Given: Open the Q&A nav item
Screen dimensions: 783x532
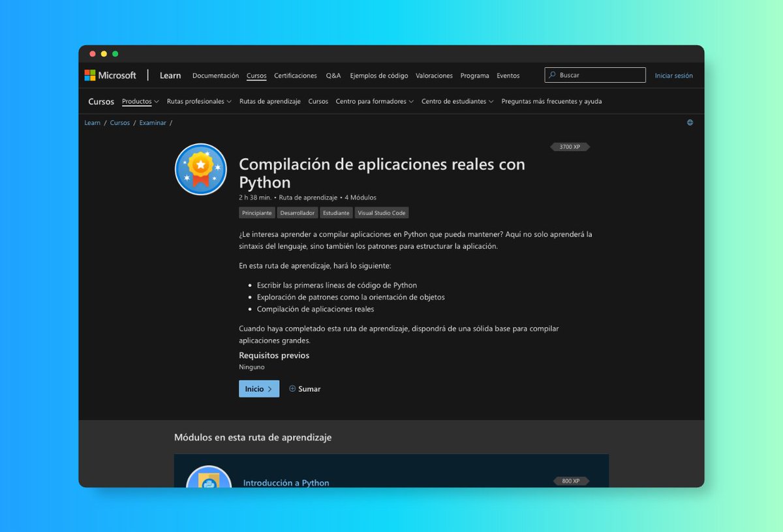Looking at the screenshot, I should pos(333,76).
